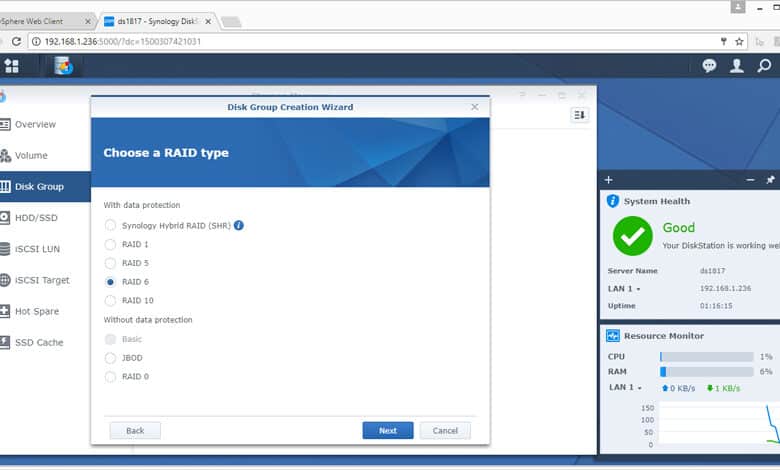Open the notifications speech bubble icon
780x470 pixels.
point(709,66)
